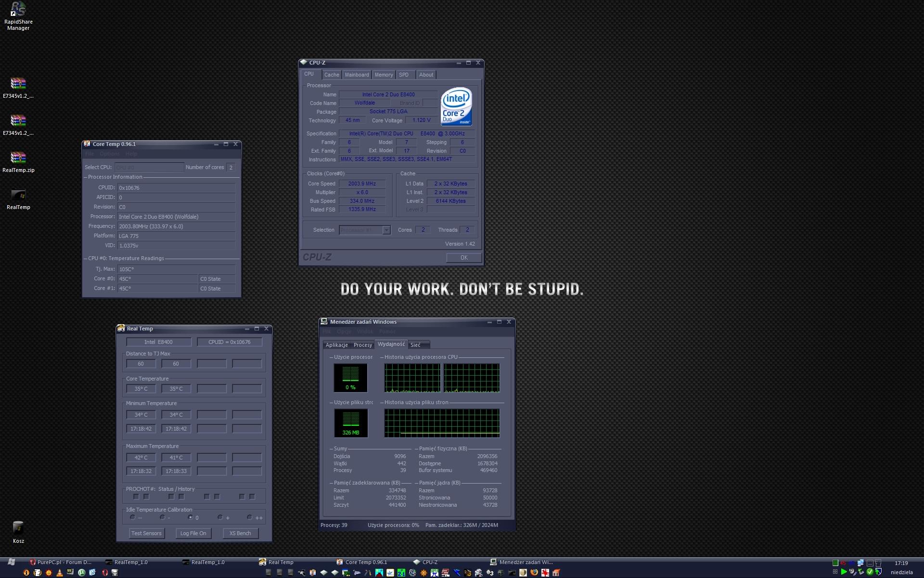
Task: Click Tj. Max field in Core Temp
Action: pos(177,269)
